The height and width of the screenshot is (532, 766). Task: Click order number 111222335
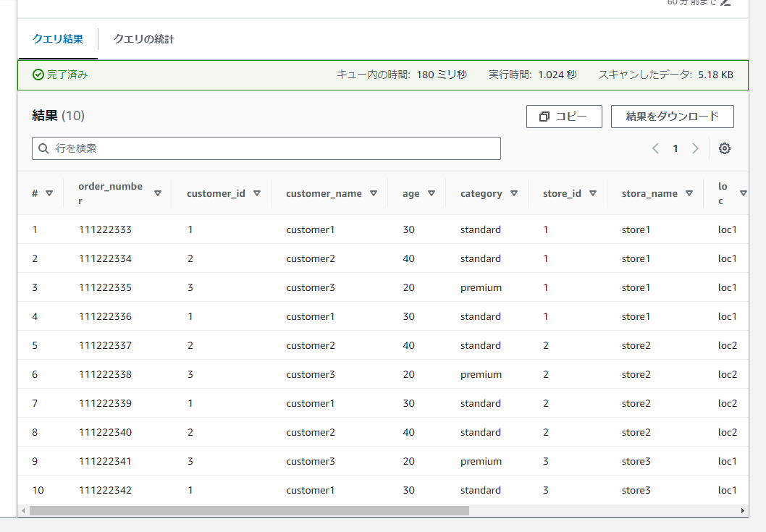[105, 287]
